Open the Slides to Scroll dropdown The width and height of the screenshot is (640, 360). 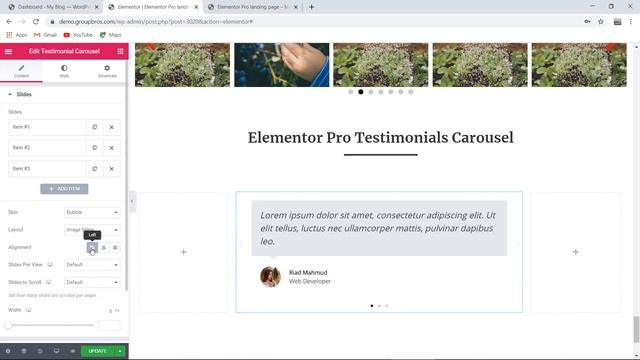point(92,282)
